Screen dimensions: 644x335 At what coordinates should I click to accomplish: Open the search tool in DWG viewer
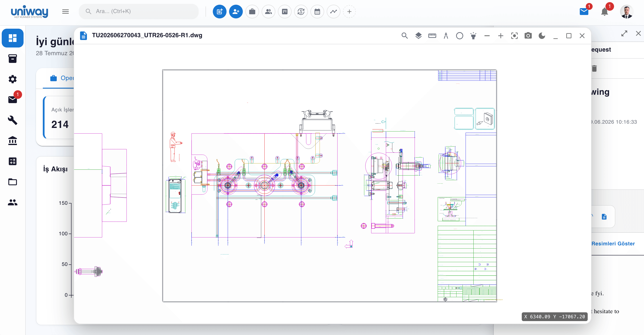(404, 36)
